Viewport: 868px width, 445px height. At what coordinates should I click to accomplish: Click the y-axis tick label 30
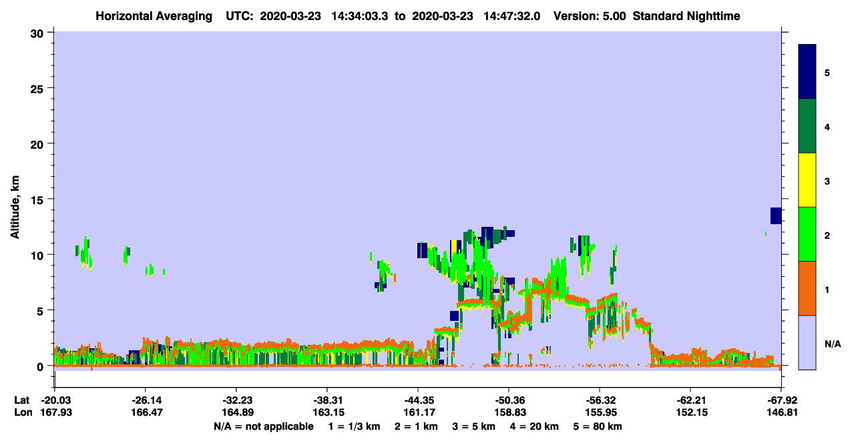coord(39,33)
